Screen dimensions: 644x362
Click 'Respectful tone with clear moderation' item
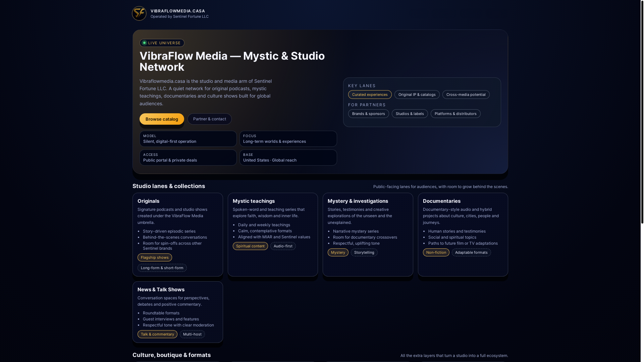pyautogui.click(x=178, y=325)
